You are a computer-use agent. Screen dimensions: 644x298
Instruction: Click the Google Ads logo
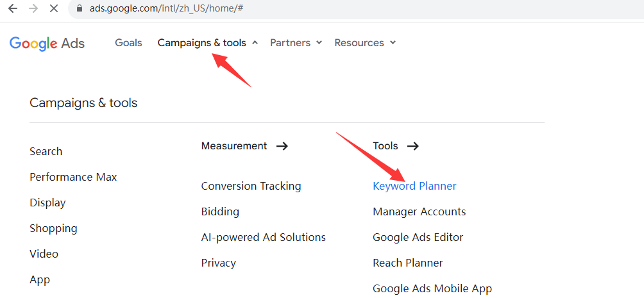point(47,43)
